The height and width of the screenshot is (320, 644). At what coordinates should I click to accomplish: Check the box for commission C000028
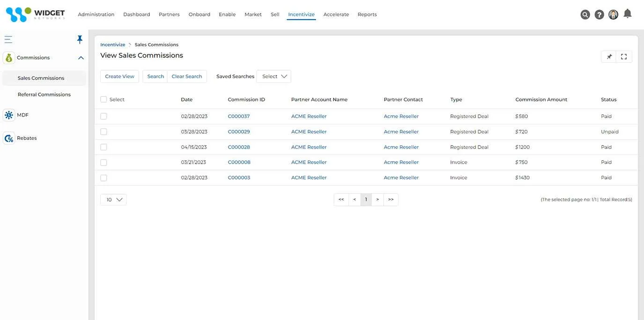tap(104, 147)
